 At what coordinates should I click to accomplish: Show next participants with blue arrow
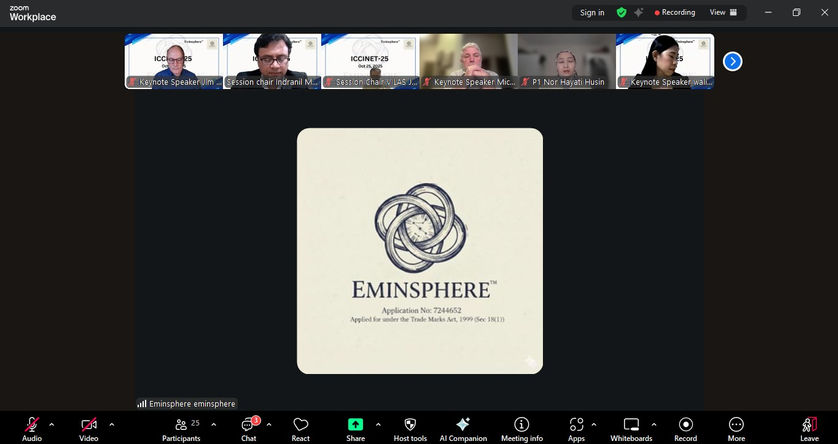pos(732,61)
